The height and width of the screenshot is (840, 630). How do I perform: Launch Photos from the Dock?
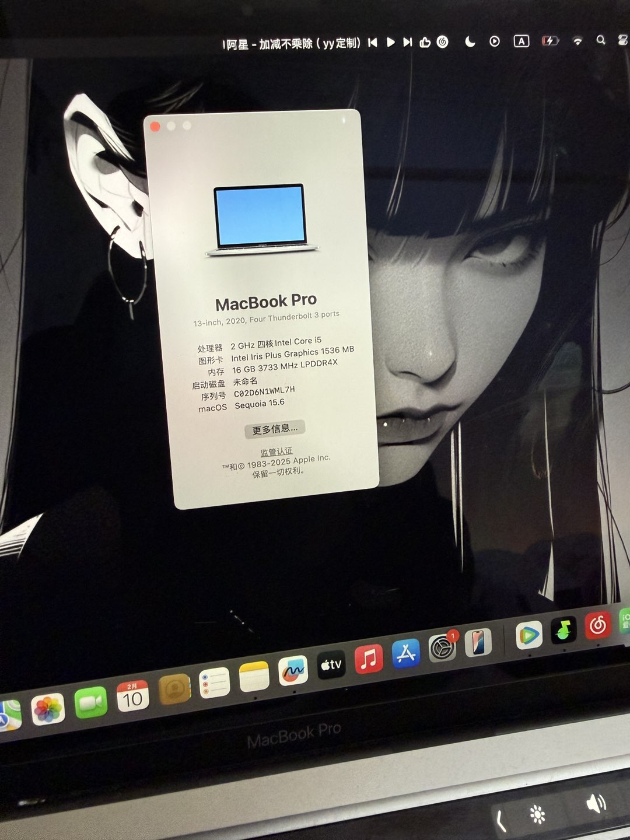[47, 709]
